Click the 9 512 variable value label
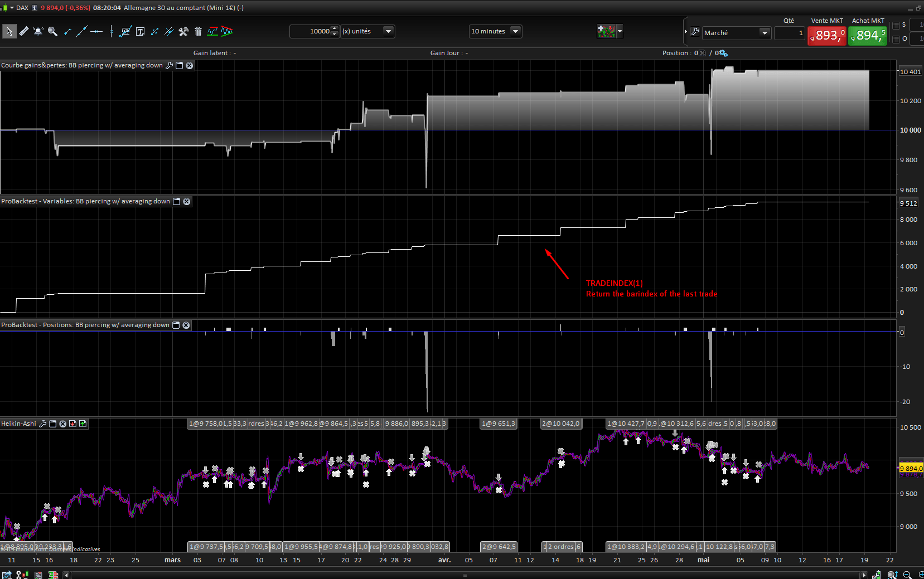The width and height of the screenshot is (924, 579). tap(908, 203)
